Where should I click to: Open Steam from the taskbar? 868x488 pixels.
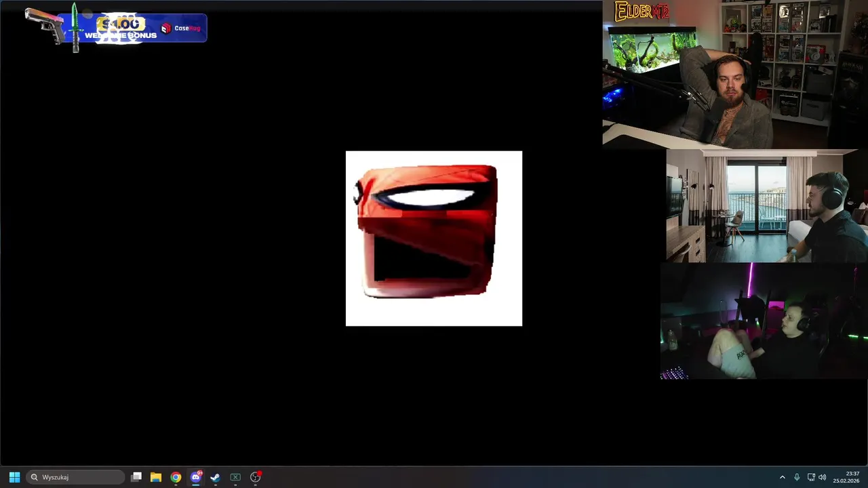click(x=216, y=477)
